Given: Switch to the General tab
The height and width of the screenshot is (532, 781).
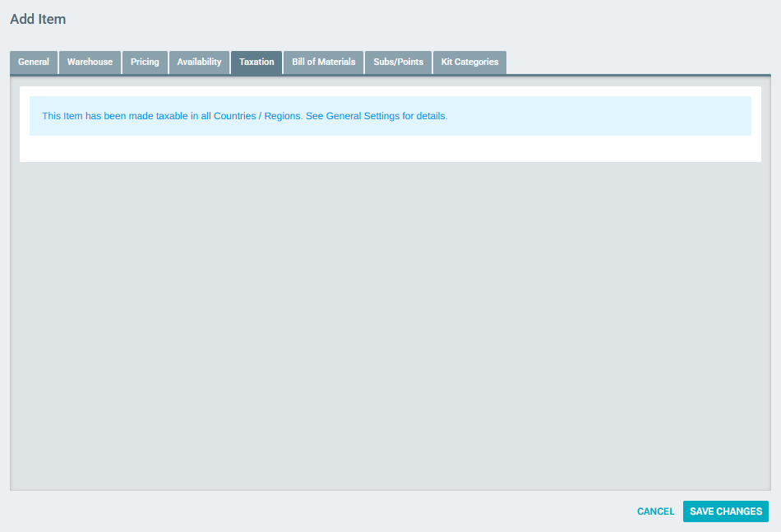Looking at the screenshot, I should (x=33, y=62).
